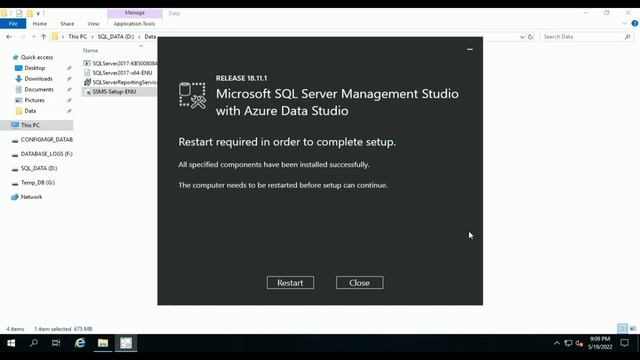Refresh the current folder

531,37
